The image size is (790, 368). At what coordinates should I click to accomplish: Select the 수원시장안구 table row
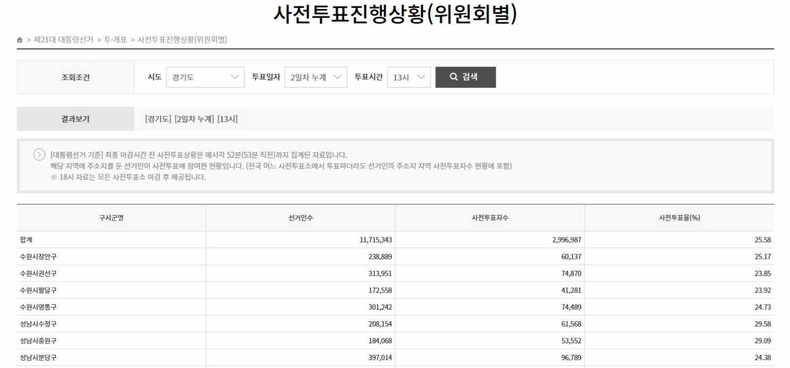point(396,257)
